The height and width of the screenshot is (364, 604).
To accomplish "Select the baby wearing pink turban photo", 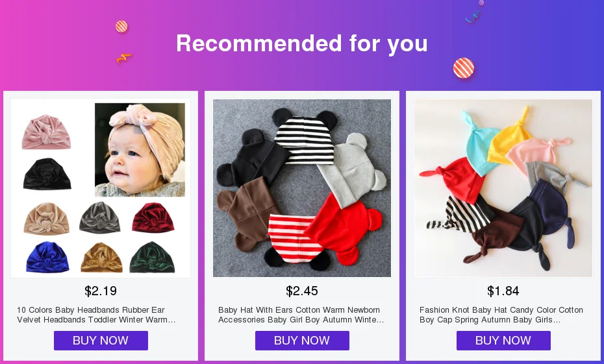I will tap(140, 150).
